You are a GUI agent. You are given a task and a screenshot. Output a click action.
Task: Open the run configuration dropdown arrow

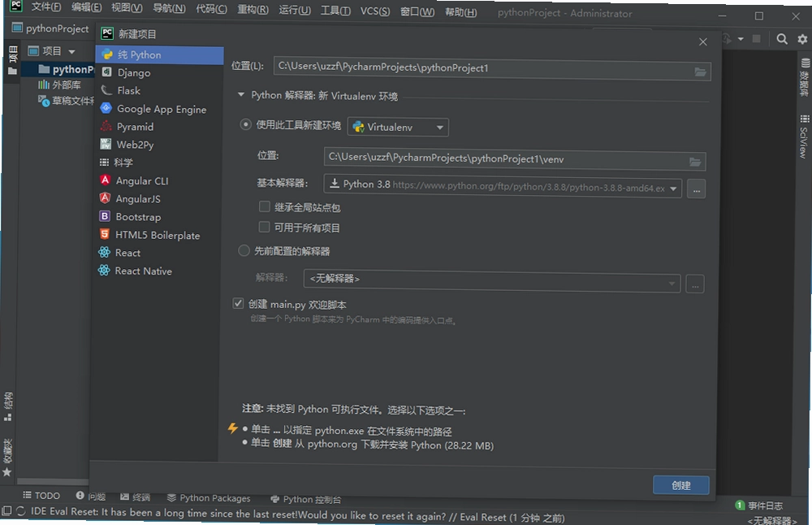tap(741, 39)
